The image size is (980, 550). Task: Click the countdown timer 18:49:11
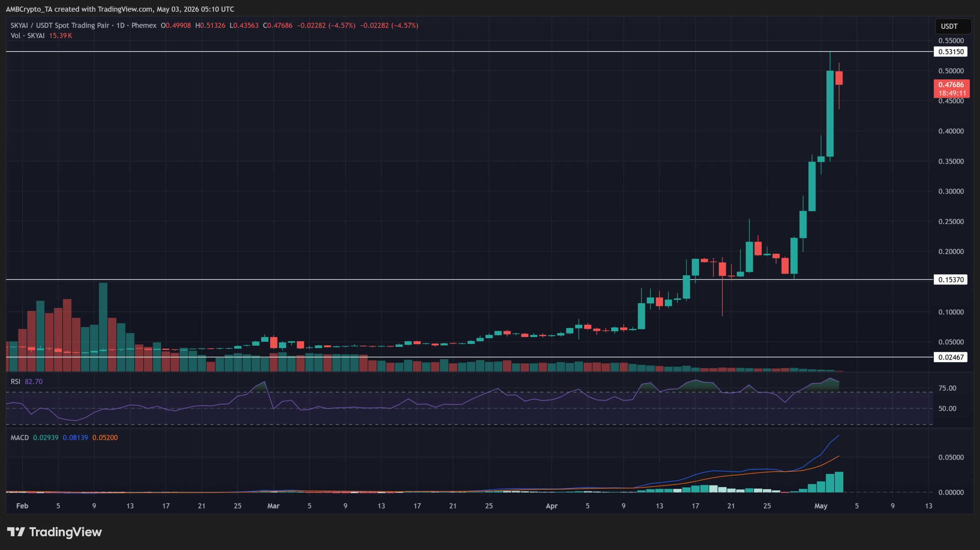pyautogui.click(x=952, y=93)
